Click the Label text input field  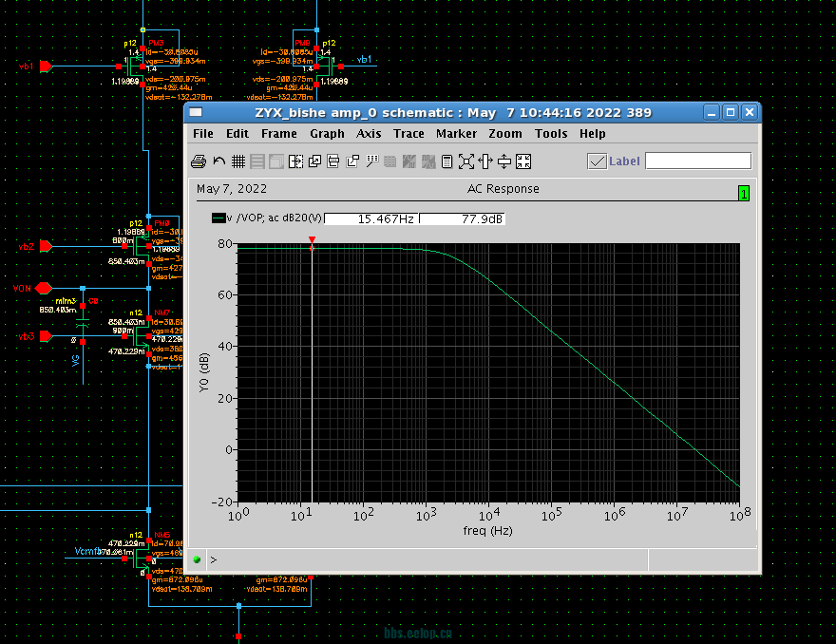(697, 161)
